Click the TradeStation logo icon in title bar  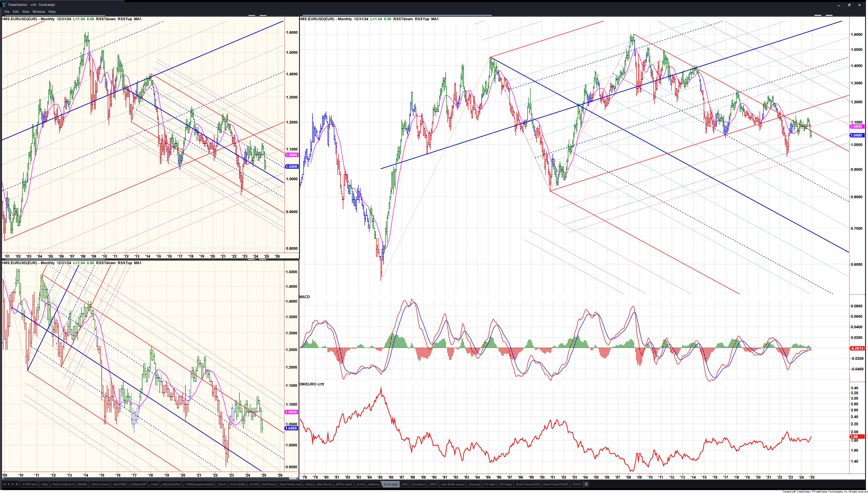click(4, 5)
